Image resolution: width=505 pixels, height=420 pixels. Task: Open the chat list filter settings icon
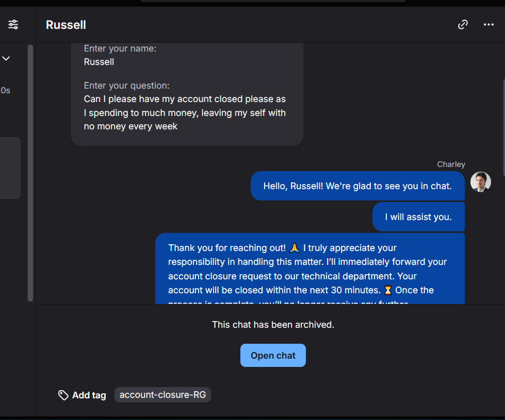pyautogui.click(x=13, y=24)
